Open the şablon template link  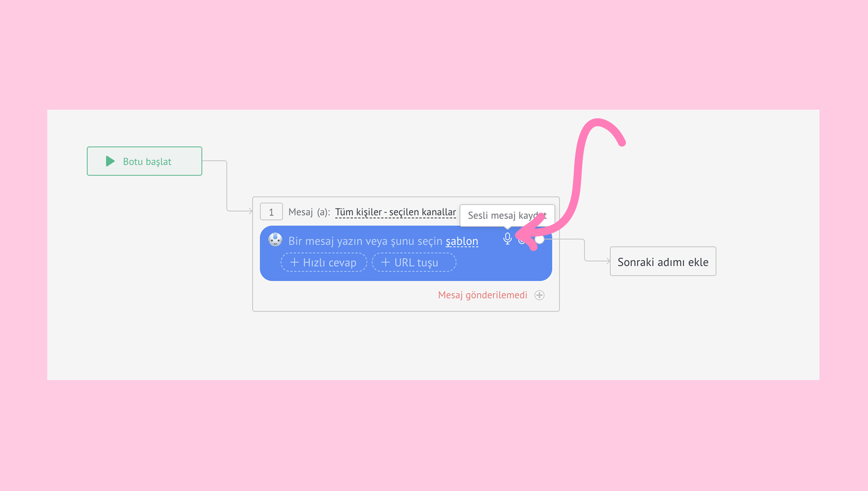tap(462, 241)
